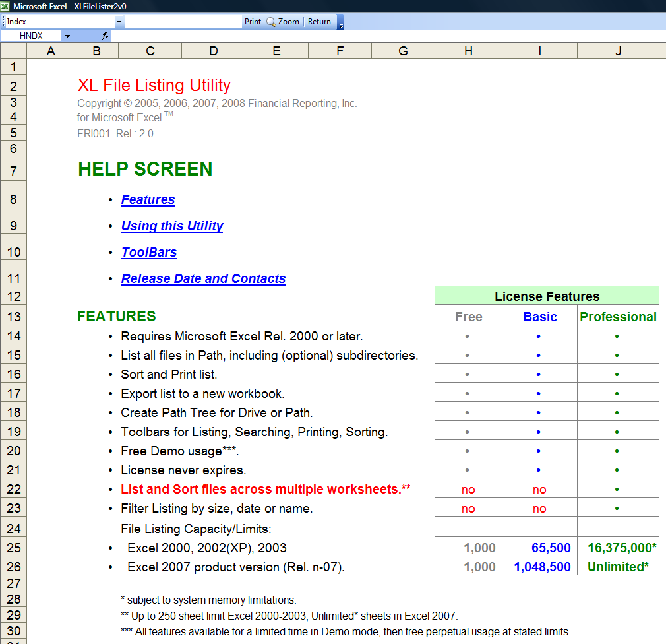Open the Features hyperlink
Viewport: 666px width, 644px height.
pos(148,199)
